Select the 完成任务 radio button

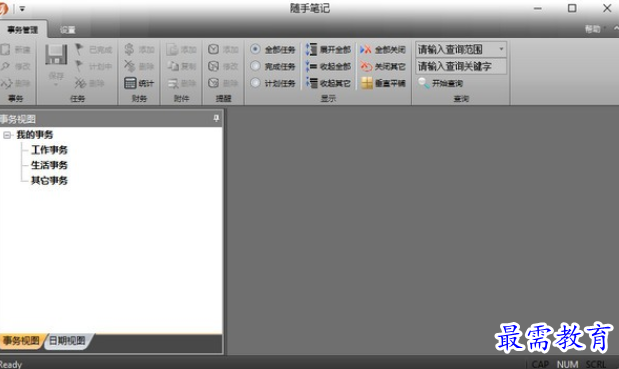(255, 66)
